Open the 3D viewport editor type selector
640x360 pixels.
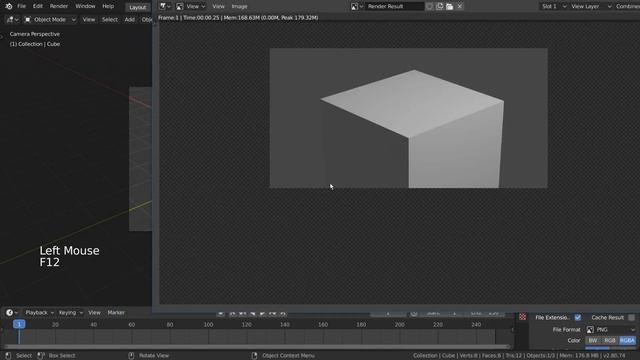pos(12,20)
